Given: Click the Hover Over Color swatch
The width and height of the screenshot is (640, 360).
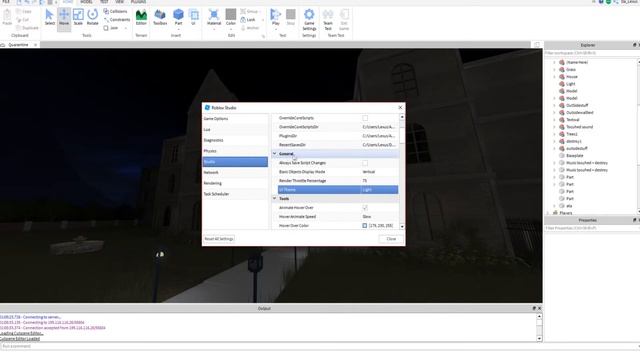Looking at the screenshot, I should (364, 226).
